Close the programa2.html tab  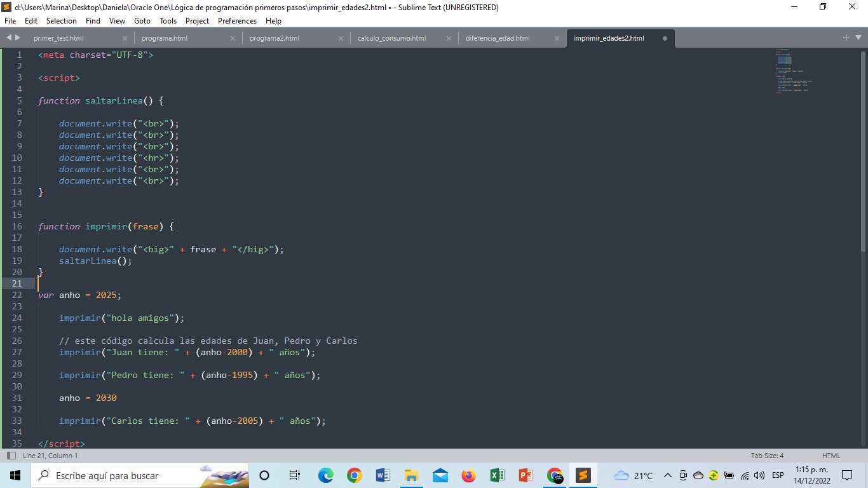(x=341, y=38)
